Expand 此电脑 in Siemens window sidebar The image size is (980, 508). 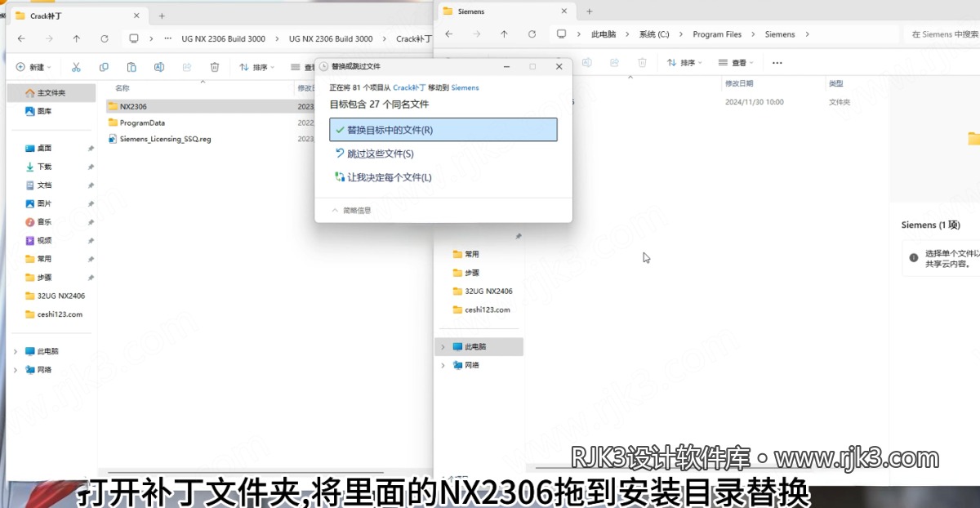coord(443,346)
